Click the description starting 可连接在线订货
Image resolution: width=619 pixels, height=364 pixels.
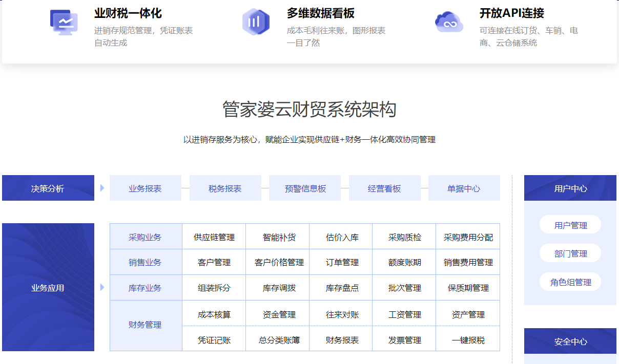pos(529,36)
